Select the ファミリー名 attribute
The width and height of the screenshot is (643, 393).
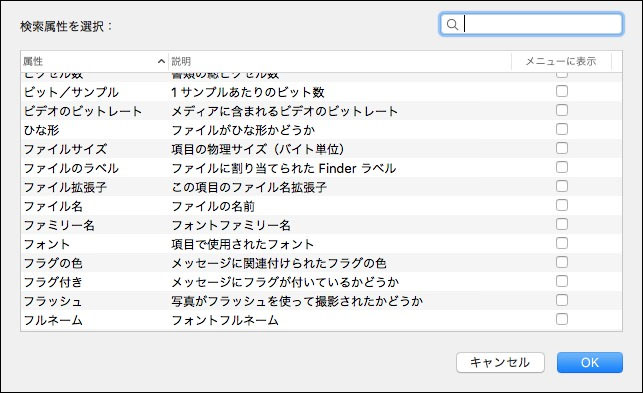[x=59, y=225]
